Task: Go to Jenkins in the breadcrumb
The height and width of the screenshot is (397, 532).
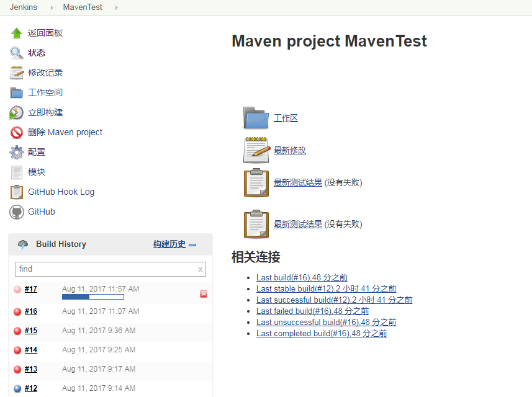Action: [x=24, y=7]
